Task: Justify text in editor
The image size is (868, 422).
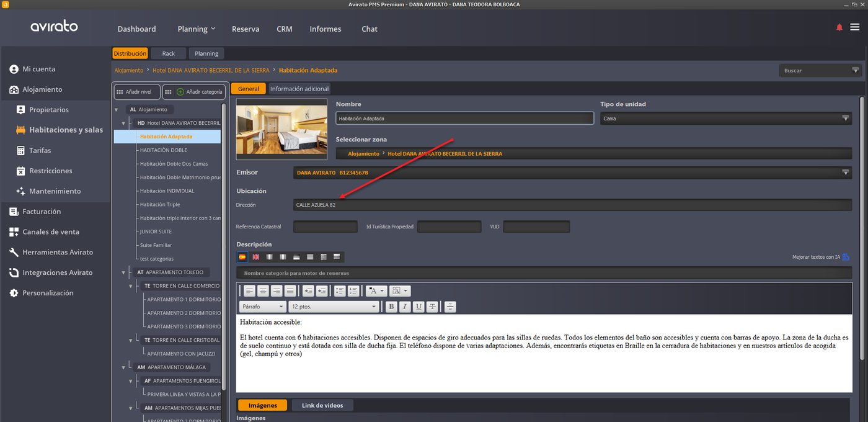Action: click(x=290, y=290)
